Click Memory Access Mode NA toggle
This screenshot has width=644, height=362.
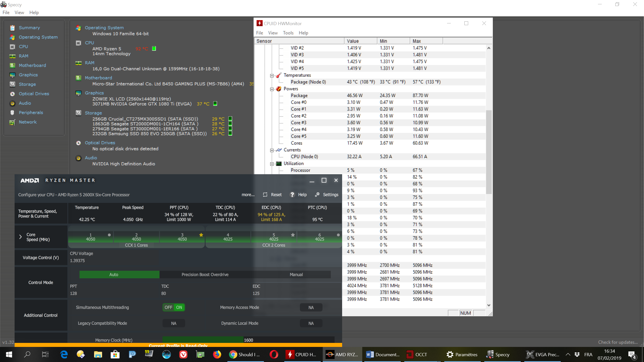pos(311,307)
